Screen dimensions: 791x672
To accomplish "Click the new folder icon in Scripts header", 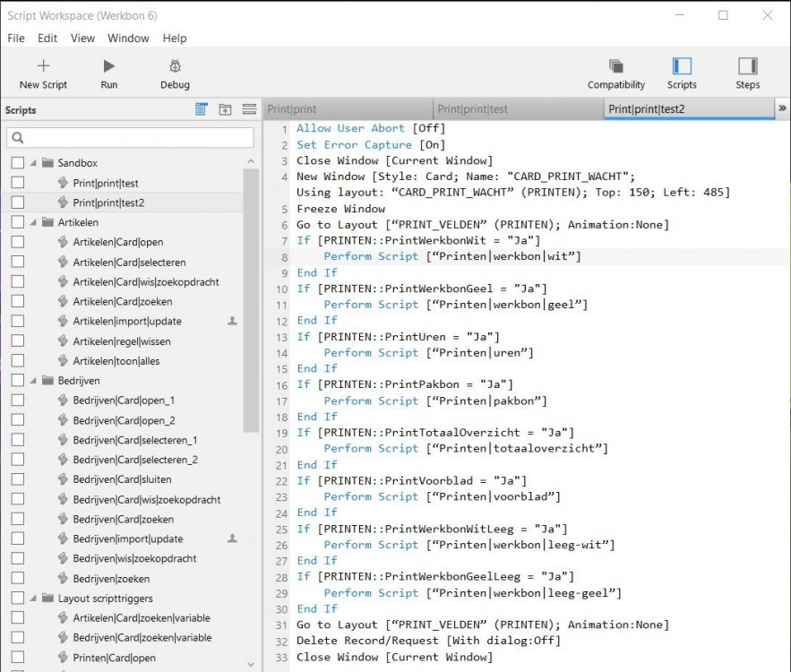I will [225, 109].
